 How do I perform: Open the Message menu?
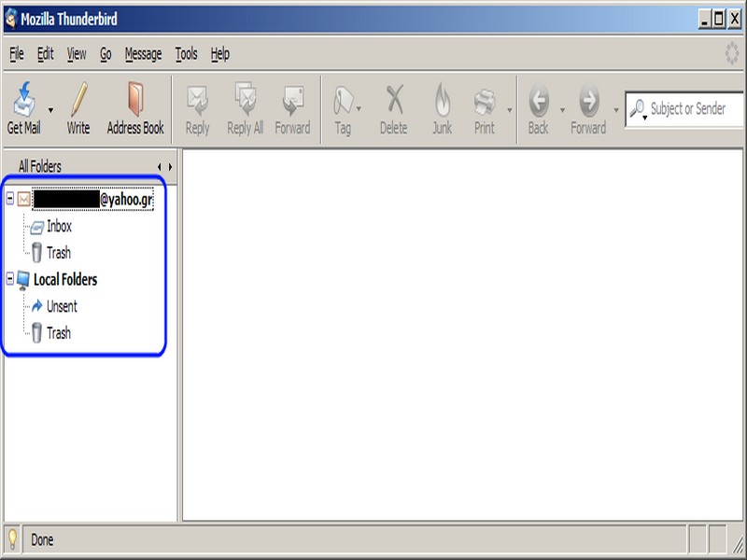pos(144,54)
